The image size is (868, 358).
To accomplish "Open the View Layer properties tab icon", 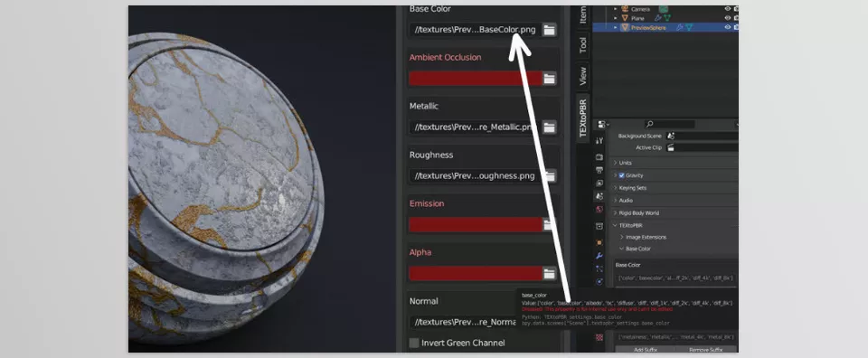I will pos(599,184).
